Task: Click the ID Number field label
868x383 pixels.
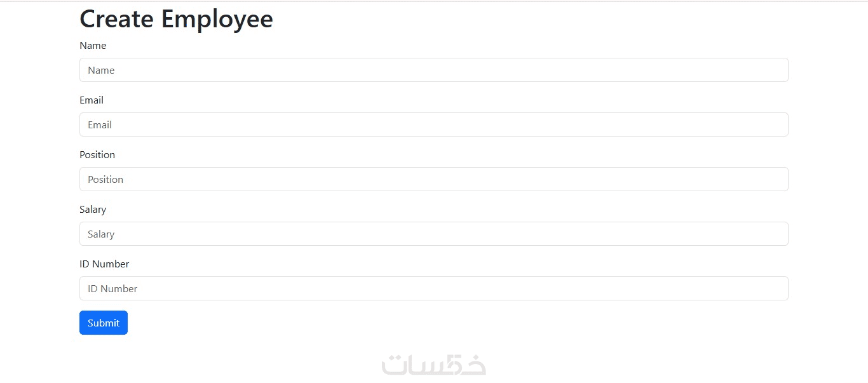Action: tap(104, 264)
